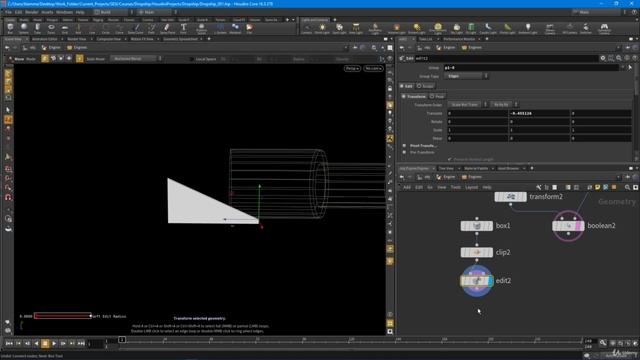Open the File menu
640x360 pixels.
pos(8,12)
